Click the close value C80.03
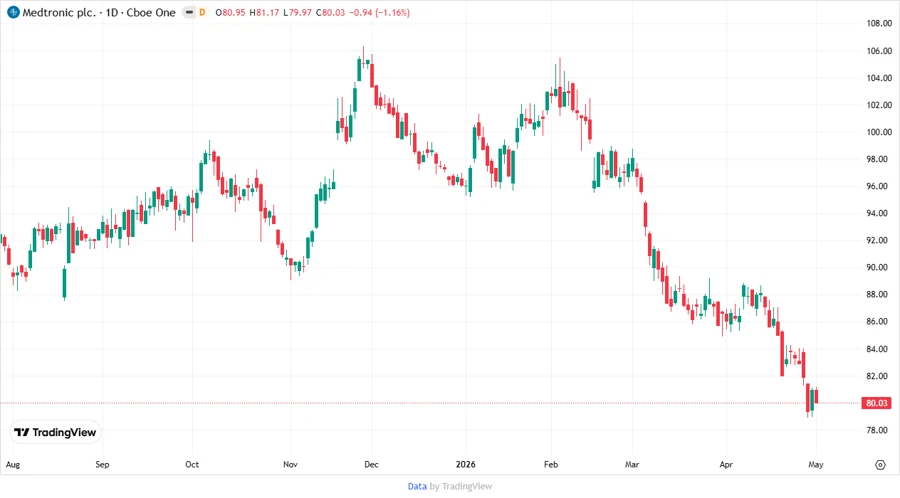Image resolution: width=900 pixels, height=498 pixels. 331,13
